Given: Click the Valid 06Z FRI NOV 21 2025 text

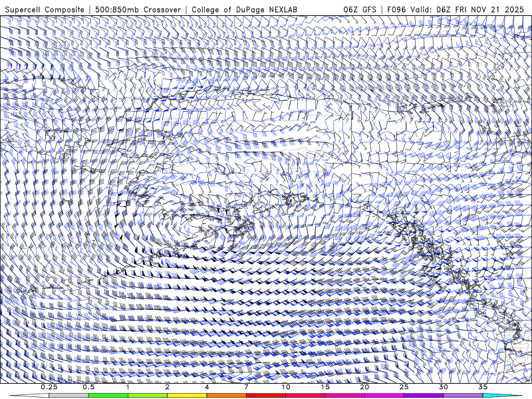Looking at the screenshot, I should [x=467, y=9].
